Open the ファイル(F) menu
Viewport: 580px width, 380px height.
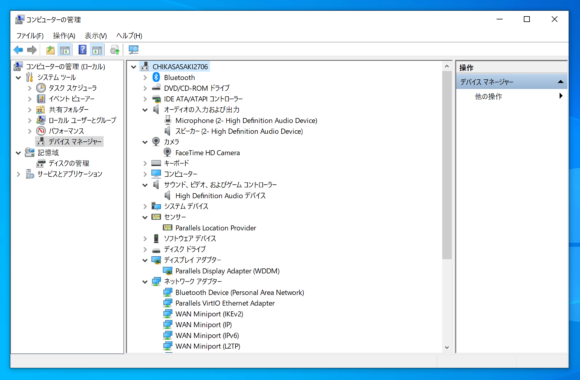30,36
